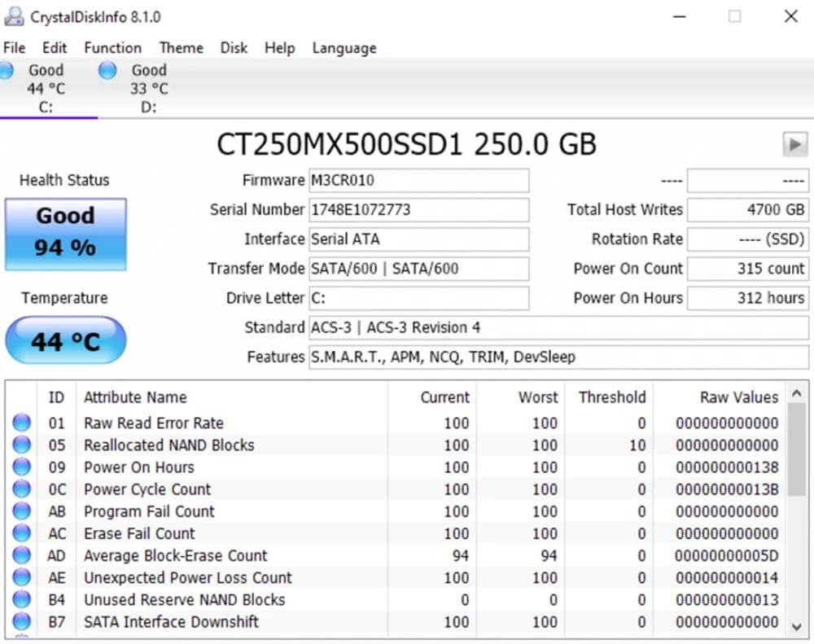Click the CrystalDiskInfo title bar app icon
Screen dimensions: 814x644
coord(15,15)
